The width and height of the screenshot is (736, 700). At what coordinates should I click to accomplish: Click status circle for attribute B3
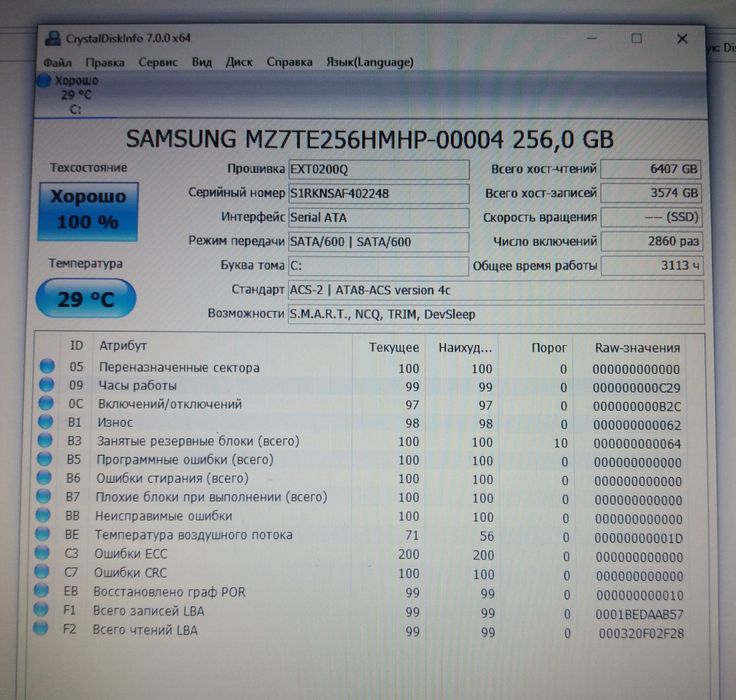tap(45, 440)
